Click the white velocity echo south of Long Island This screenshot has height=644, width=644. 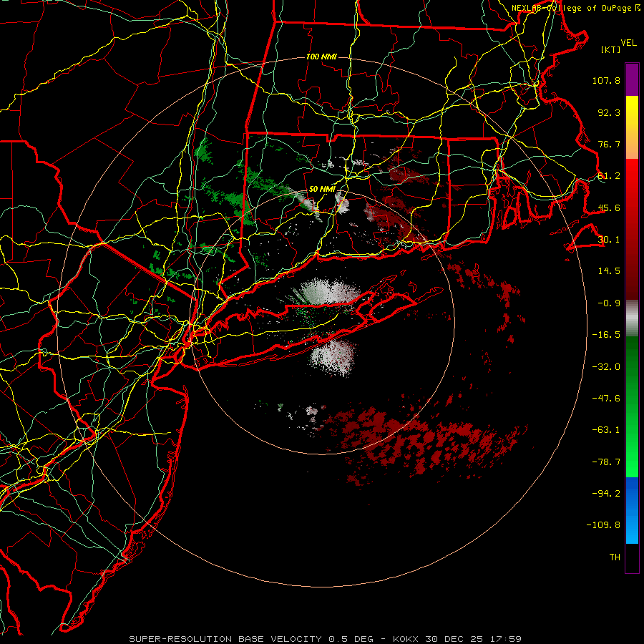pos(333,356)
